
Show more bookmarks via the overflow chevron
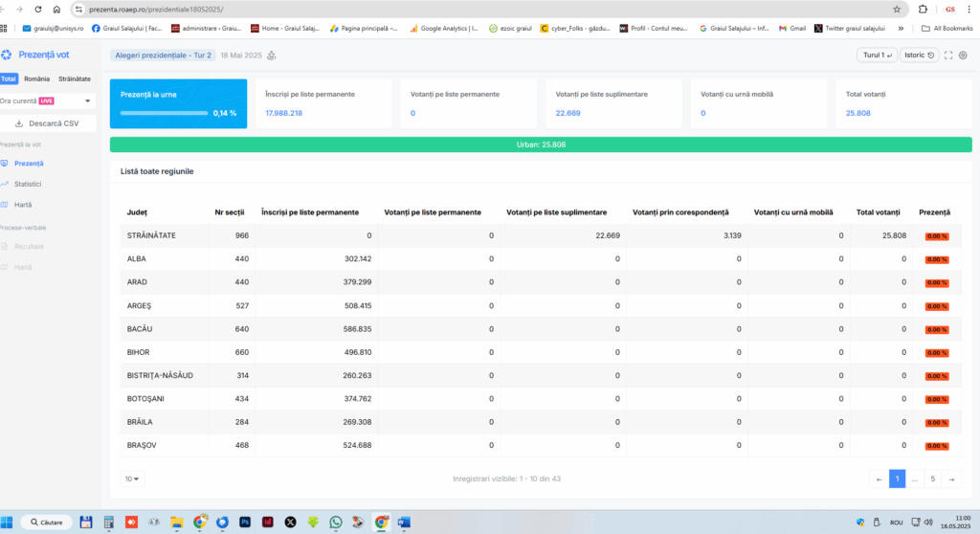click(x=901, y=29)
